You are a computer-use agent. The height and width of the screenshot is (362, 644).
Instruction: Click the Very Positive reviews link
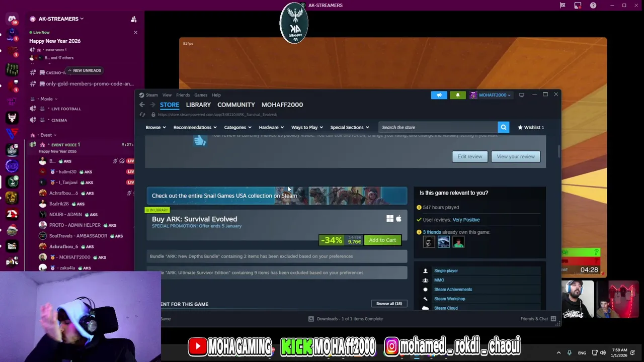(x=466, y=220)
